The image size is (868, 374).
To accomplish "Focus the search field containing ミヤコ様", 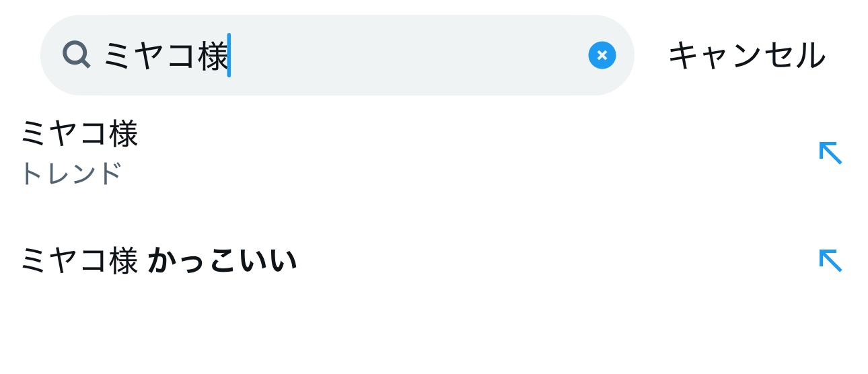I will point(336,55).
